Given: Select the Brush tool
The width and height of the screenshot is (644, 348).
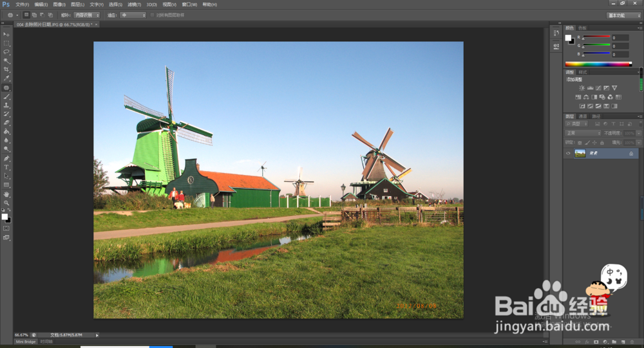Looking at the screenshot, I should pyautogui.click(x=6, y=96).
